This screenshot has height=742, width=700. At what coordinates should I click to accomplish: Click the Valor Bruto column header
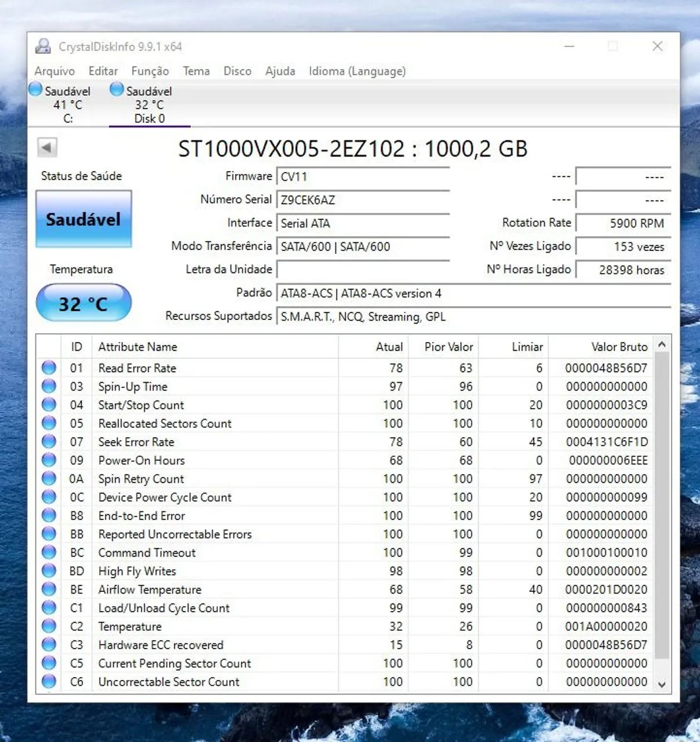click(601, 347)
